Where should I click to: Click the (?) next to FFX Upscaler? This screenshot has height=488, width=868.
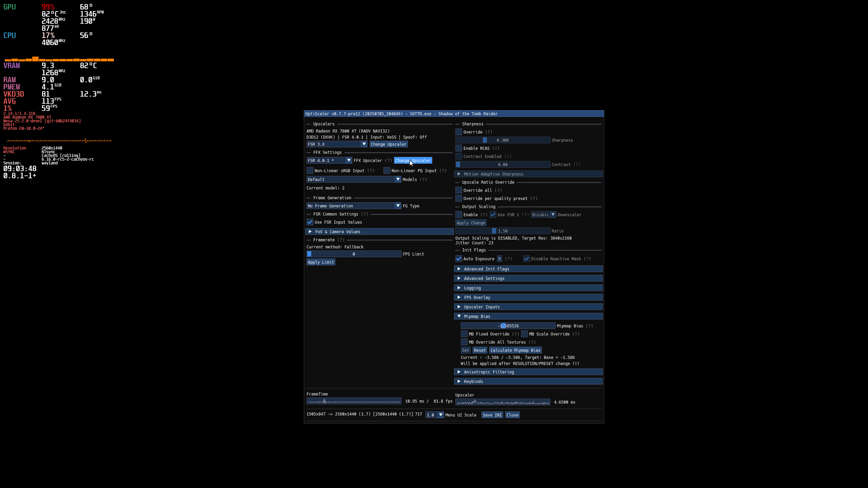(388, 161)
